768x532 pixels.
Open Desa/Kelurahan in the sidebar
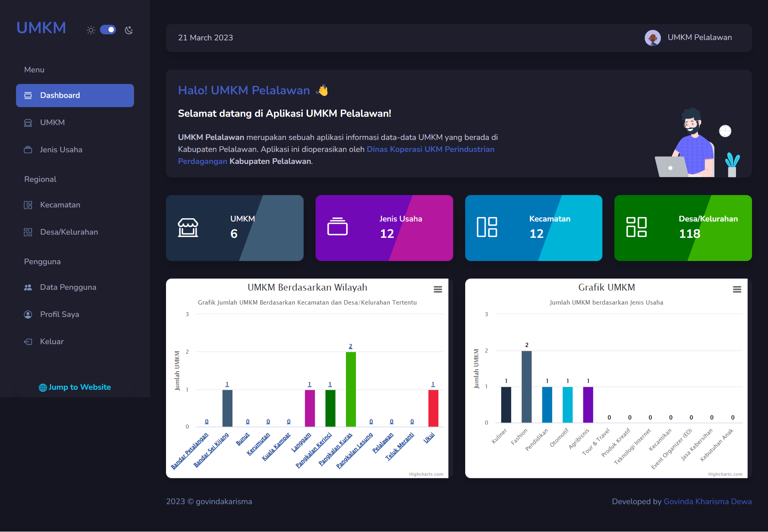(75, 232)
